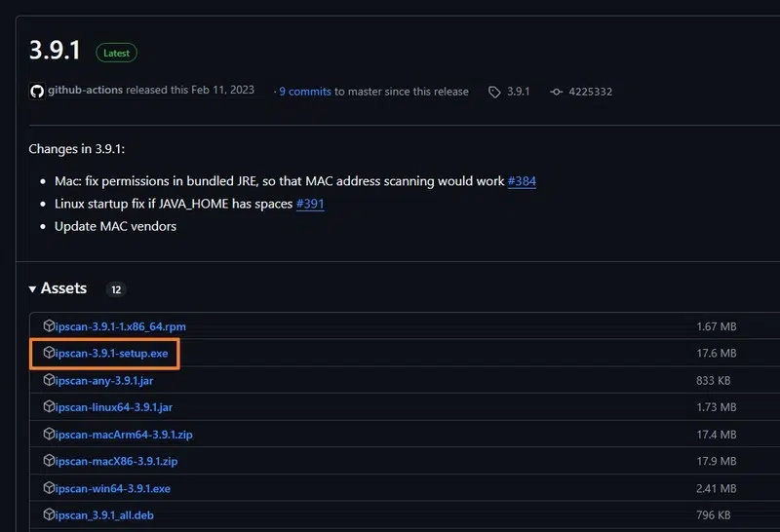The height and width of the screenshot is (532, 780).
Task: Click package icon for ipscan-3.9.1-setup.exe
Action: (x=49, y=353)
